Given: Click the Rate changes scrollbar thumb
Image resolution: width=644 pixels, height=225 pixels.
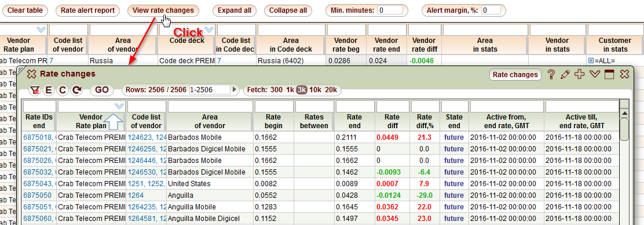Looking at the screenshot, I should click(624, 129).
